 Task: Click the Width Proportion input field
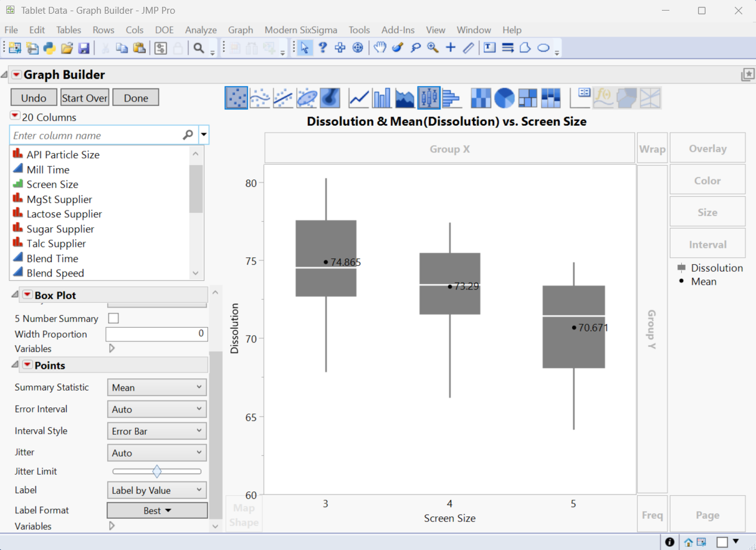coord(156,334)
